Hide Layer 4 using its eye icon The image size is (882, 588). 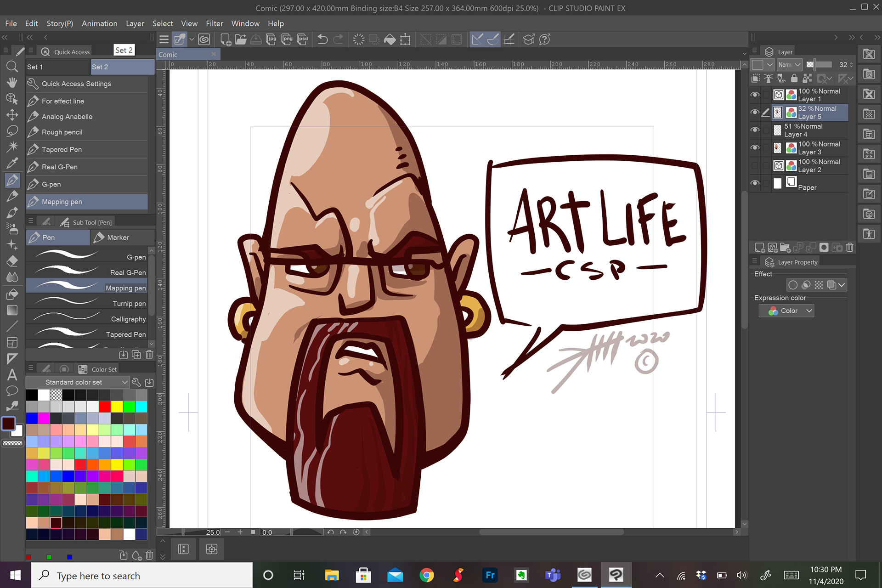tap(755, 130)
